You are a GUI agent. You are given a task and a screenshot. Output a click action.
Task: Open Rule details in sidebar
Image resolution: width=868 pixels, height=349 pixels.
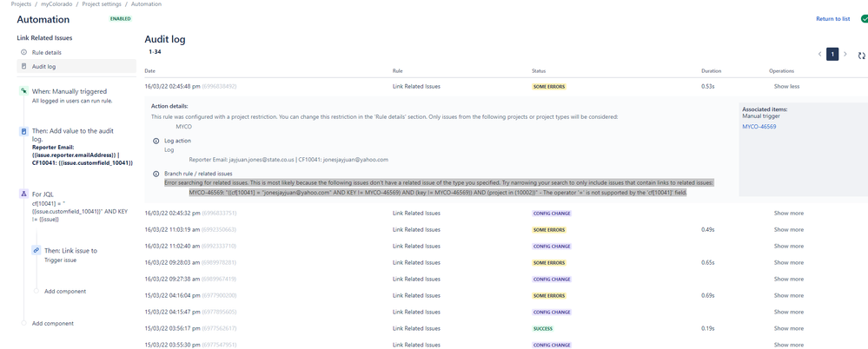[x=47, y=53]
